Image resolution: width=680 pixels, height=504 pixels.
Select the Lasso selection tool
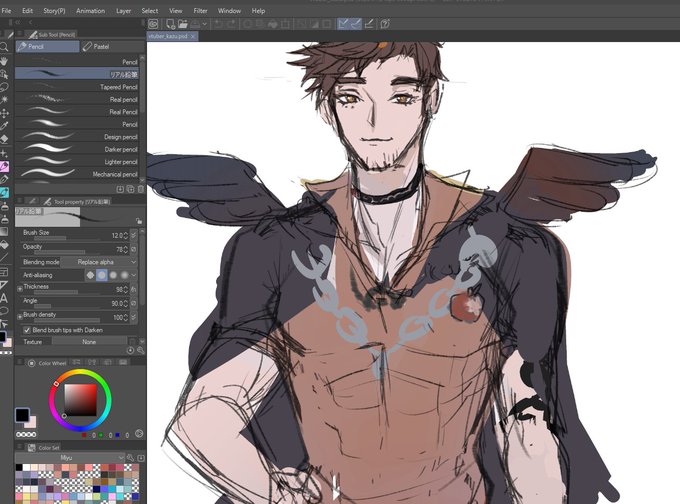click(4, 87)
